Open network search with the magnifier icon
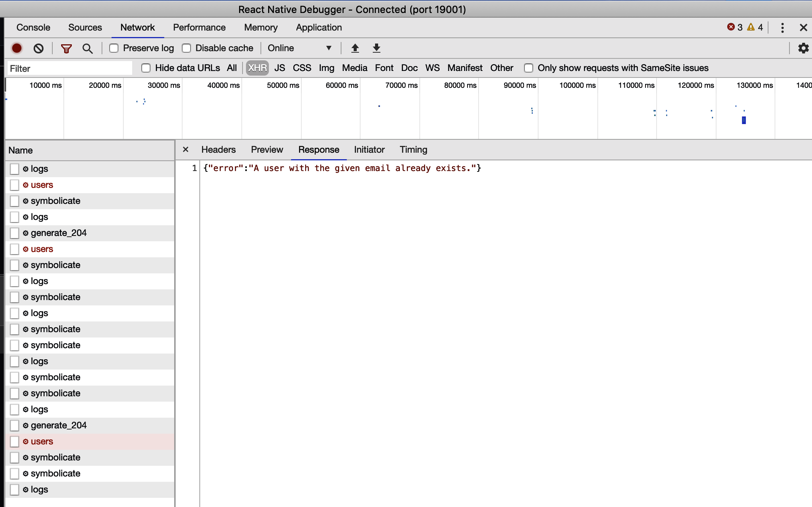The height and width of the screenshot is (507, 812). pos(87,48)
